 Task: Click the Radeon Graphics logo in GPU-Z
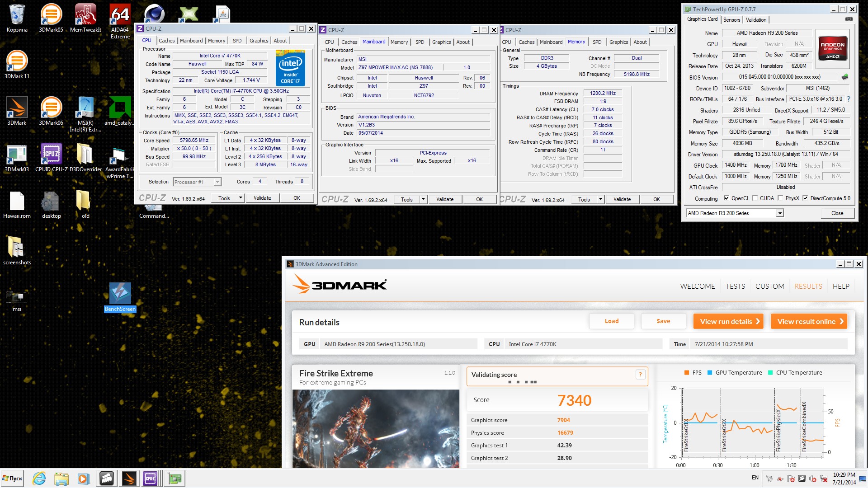click(832, 49)
